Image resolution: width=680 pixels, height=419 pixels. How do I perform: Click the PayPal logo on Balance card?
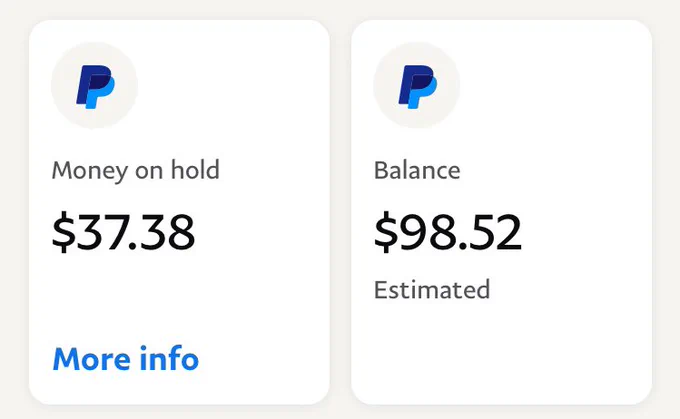point(417,85)
